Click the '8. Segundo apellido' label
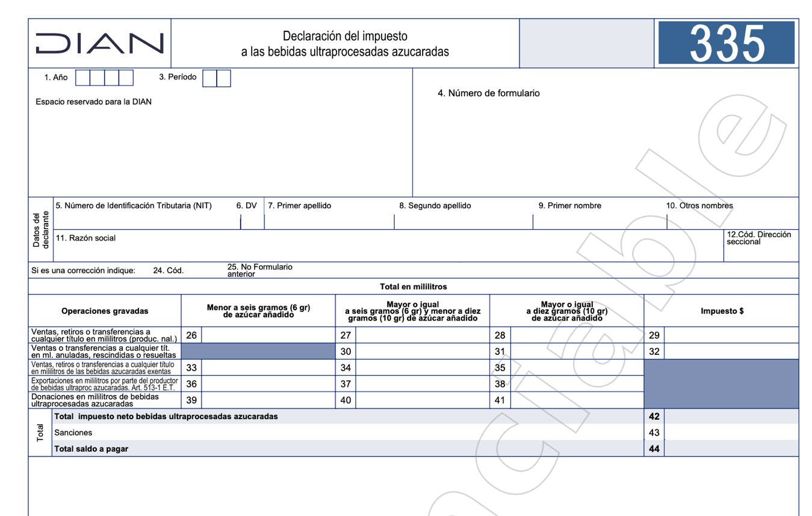 pos(435,206)
